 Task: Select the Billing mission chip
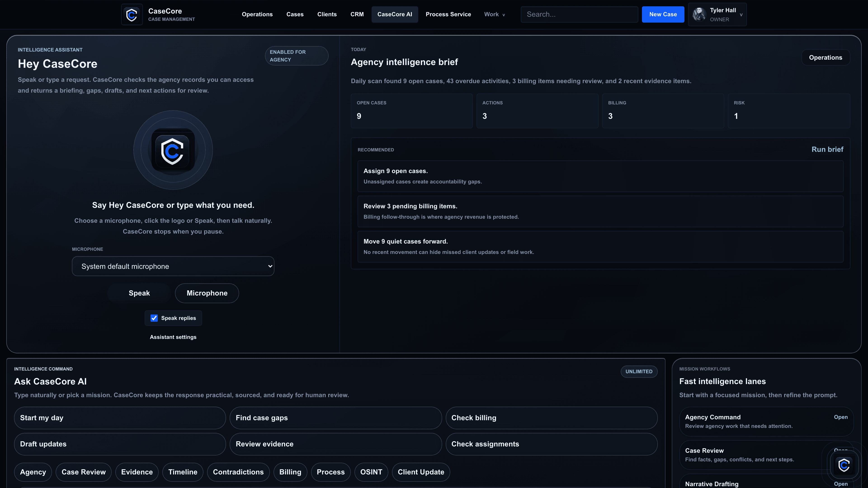click(290, 472)
